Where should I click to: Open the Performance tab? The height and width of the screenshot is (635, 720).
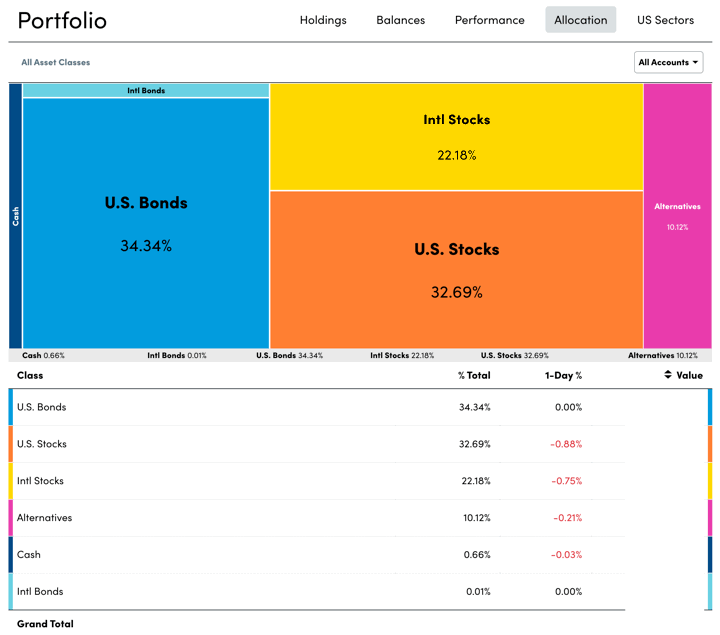tap(489, 20)
